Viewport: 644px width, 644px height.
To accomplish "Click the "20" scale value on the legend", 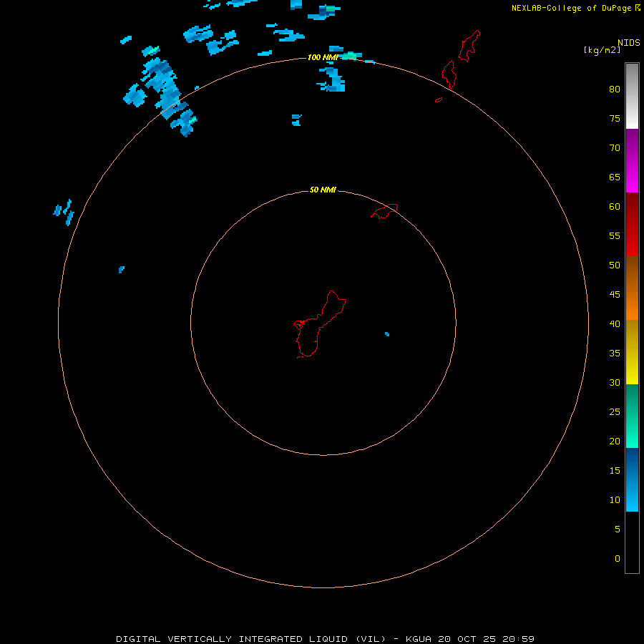I will [x=615, y=441].
